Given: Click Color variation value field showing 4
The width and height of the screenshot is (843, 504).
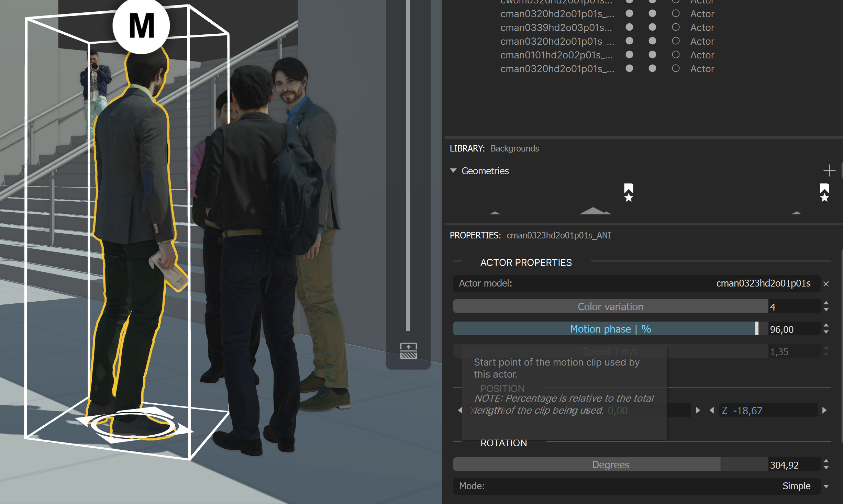Looking at the screenshot, I should click(794, 306).
